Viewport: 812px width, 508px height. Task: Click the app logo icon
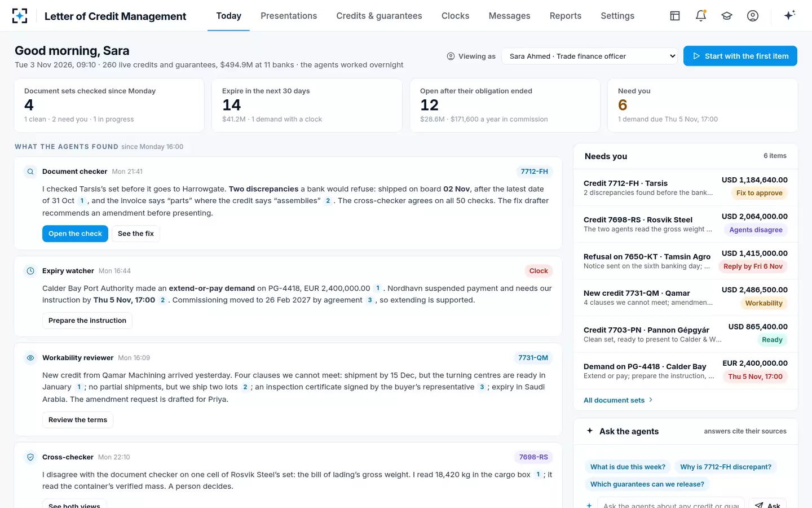(x=20, y=16)
